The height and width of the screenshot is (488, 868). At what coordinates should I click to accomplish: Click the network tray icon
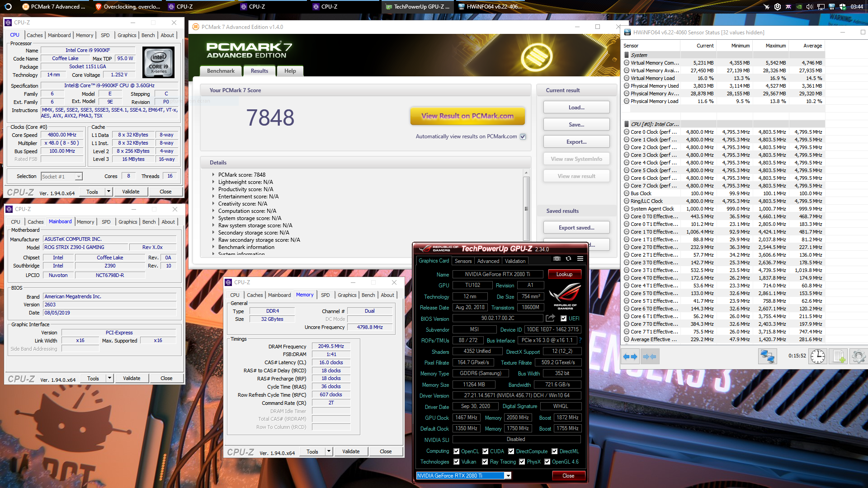[821, 7]
